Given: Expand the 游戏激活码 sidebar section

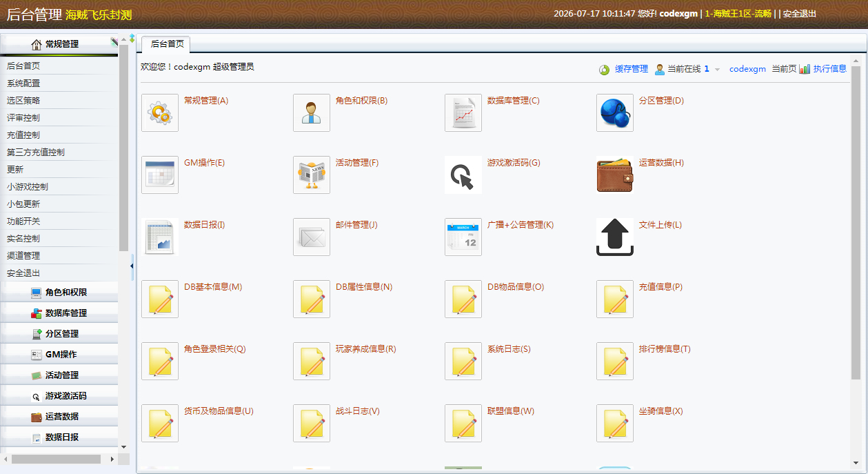Looking at the screenshot, I should coord(59,395).
